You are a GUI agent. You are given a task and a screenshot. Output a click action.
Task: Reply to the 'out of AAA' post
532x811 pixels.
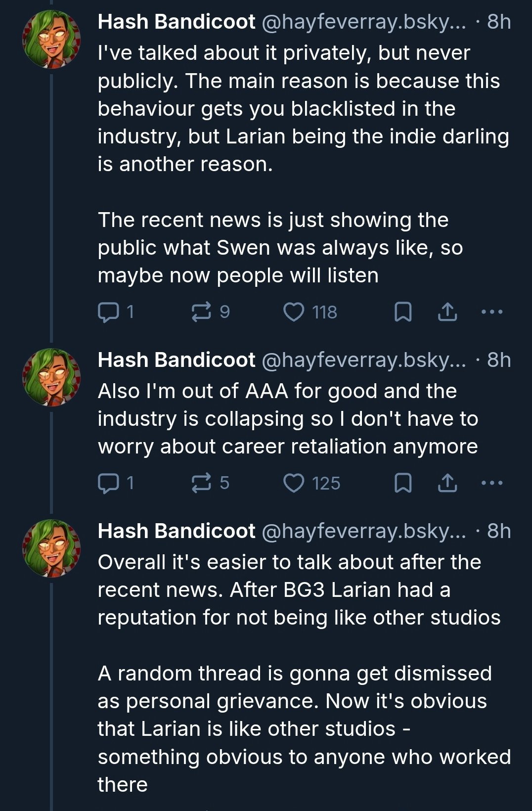tap(107, 483)
